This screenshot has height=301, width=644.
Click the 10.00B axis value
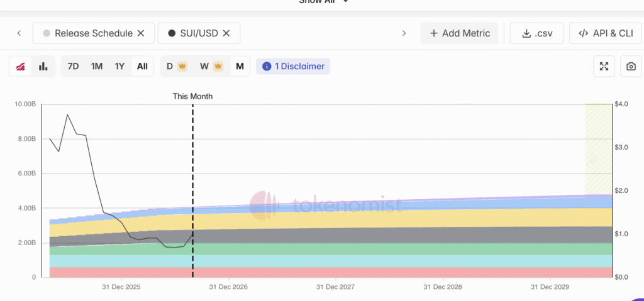point(25,104)
